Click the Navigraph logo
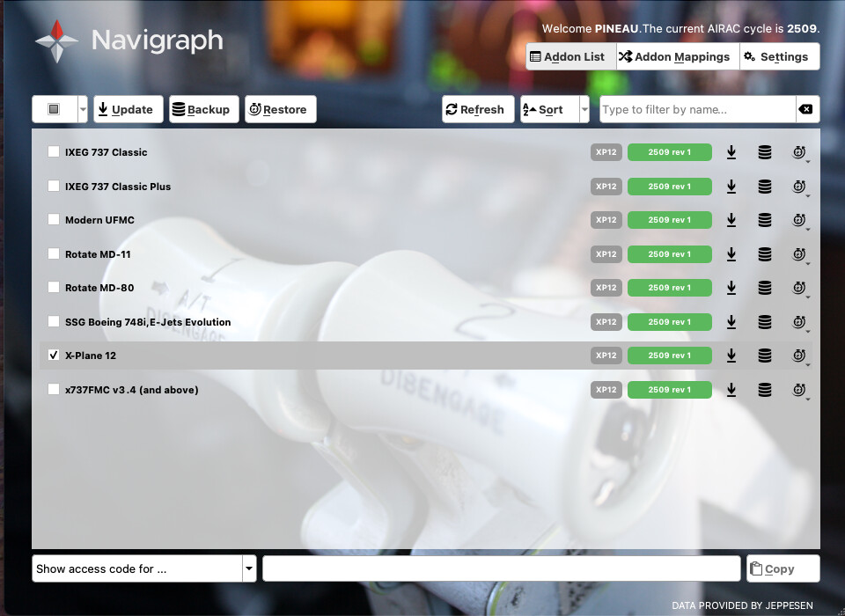This screenshot has width=845, height=616. (129, 41)
